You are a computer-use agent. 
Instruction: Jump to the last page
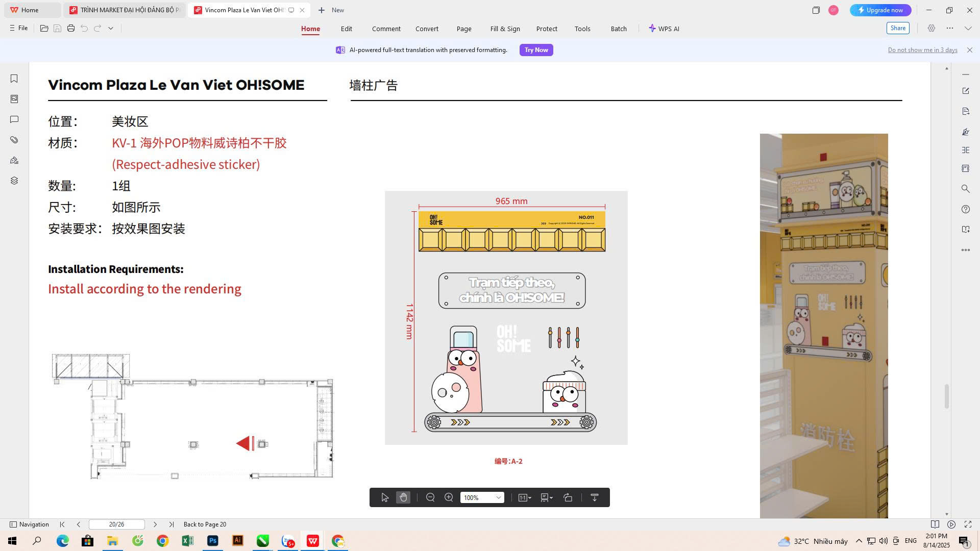coord(171,524)
